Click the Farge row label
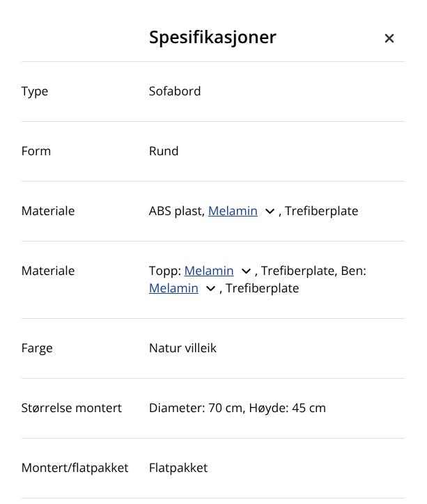 (x=37, y=348)
